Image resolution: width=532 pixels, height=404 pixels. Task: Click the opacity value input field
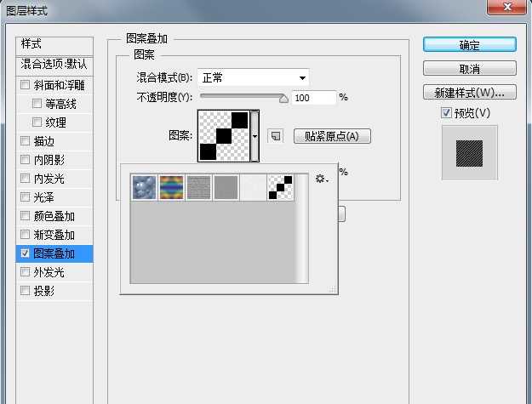click(x=313, y=98)
